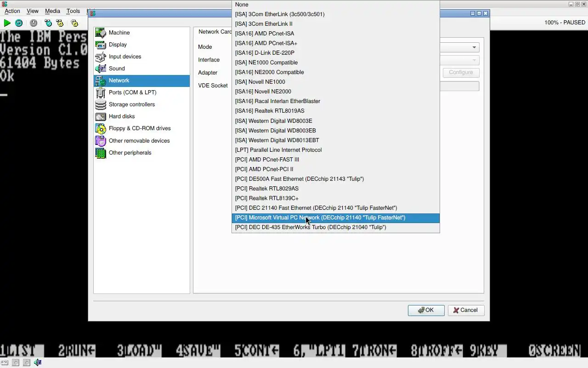Click the Settings gear toolbar icon
This screenshot has height=368, width=588.
coord(74,23)
